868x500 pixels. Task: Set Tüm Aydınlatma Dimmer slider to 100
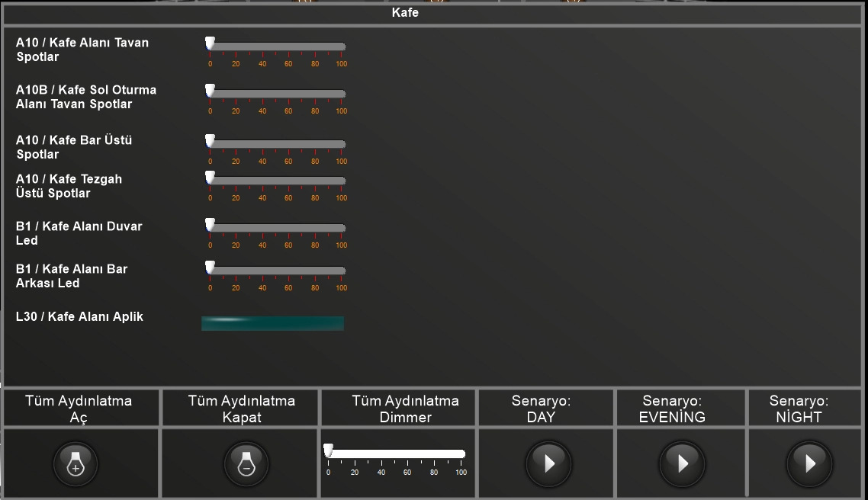[x=461, y=454]
